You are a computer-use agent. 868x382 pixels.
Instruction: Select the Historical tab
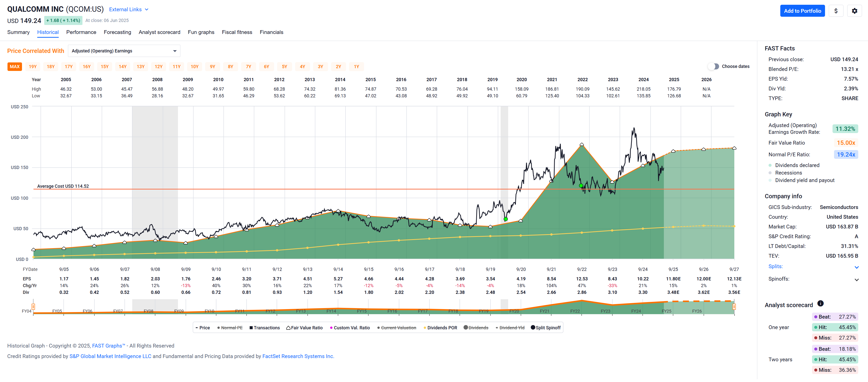pyautogui.click(x=48, y=32)
